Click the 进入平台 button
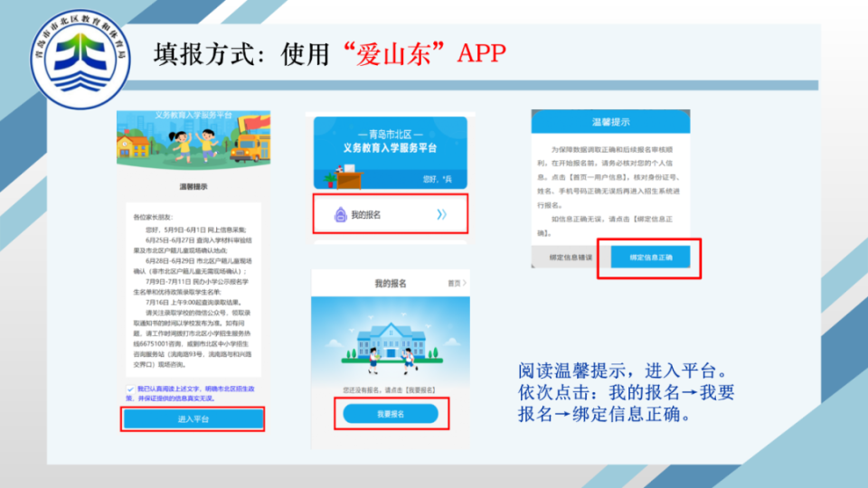The image size is (868, 488). click(x=193, y=418)
